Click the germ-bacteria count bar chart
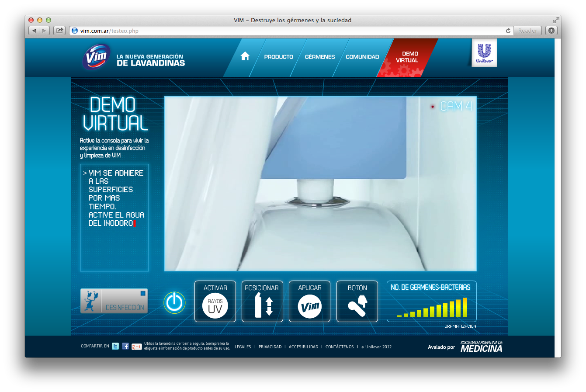Viewport: 586px width, 392px height. coord(432,302)
